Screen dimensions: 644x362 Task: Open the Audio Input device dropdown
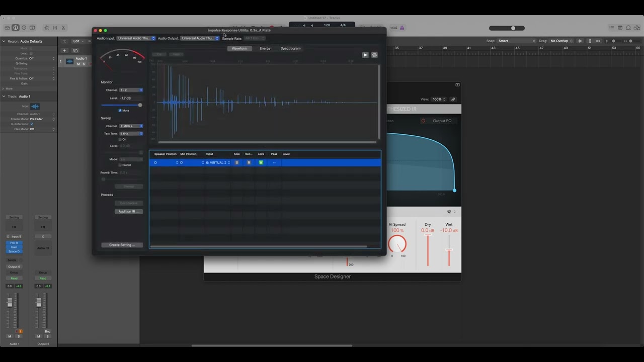coord(136,38)
